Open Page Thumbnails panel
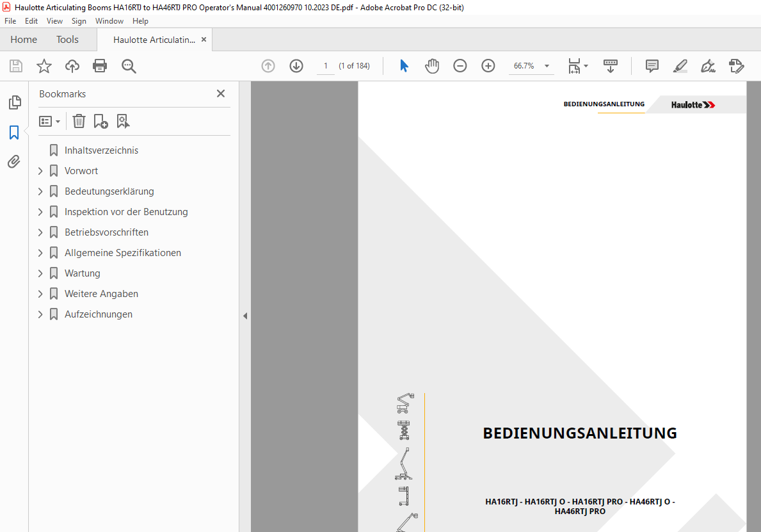 tap(15, 102)
